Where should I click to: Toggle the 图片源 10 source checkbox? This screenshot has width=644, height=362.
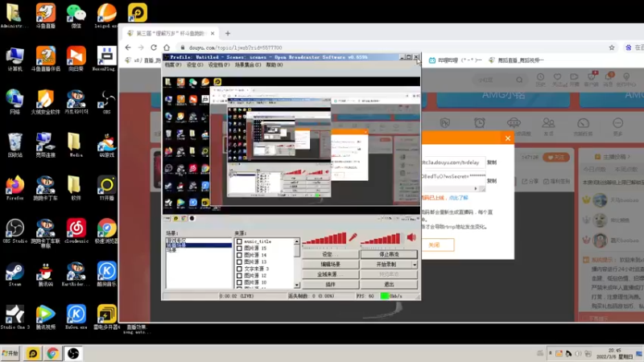[x=239, y=282]
